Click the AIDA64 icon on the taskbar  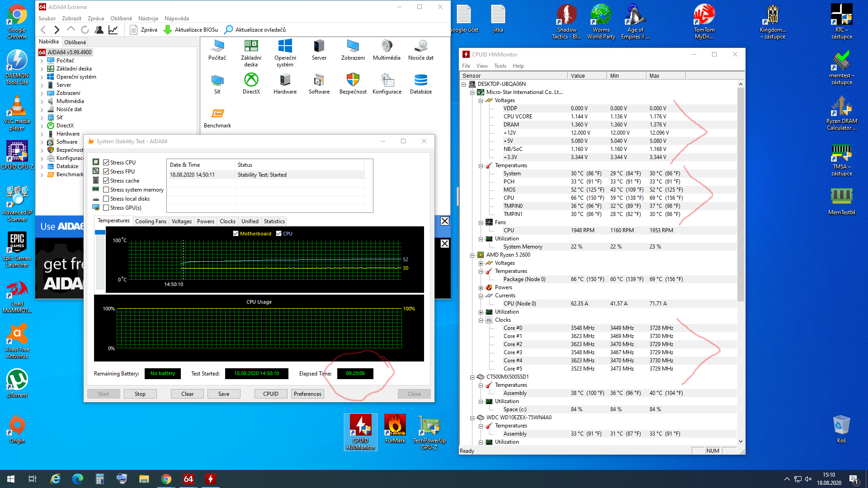(x=189, y=479)
